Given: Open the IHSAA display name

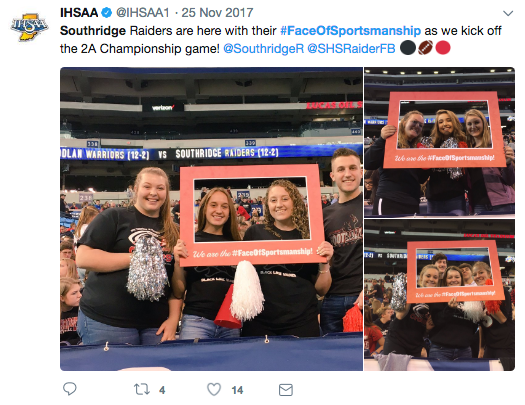Looking at the screenshot, I should [79, 13].
